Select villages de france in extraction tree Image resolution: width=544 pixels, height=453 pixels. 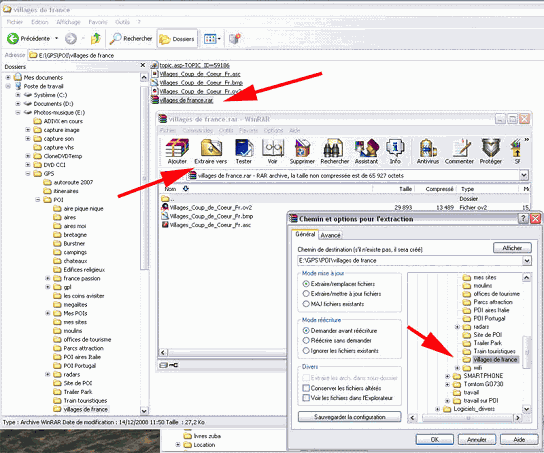click(x=495, y=360)
